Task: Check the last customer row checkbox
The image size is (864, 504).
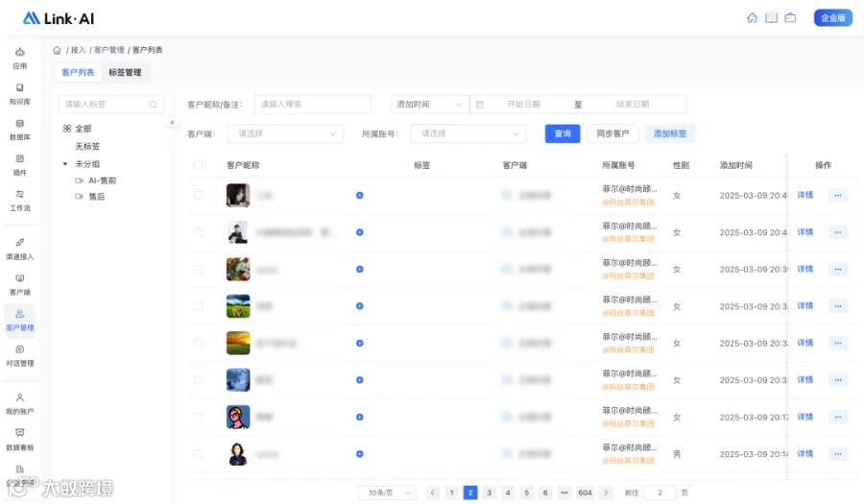Action: click(x=199, y=454)
